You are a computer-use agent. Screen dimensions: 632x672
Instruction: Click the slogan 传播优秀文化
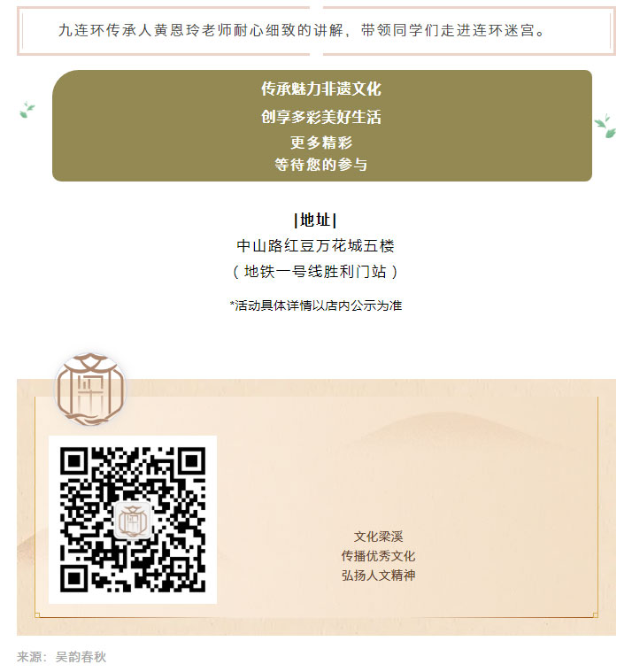(378, 556)
